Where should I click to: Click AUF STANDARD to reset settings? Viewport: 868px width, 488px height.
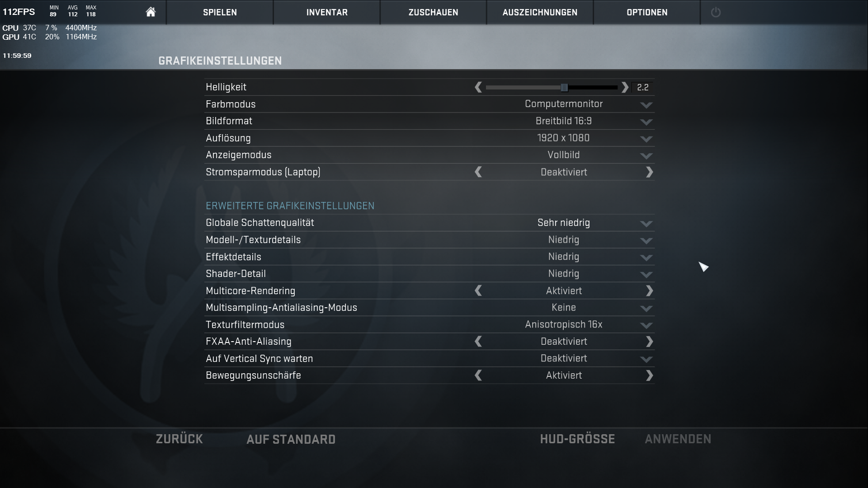click(291, 439)
